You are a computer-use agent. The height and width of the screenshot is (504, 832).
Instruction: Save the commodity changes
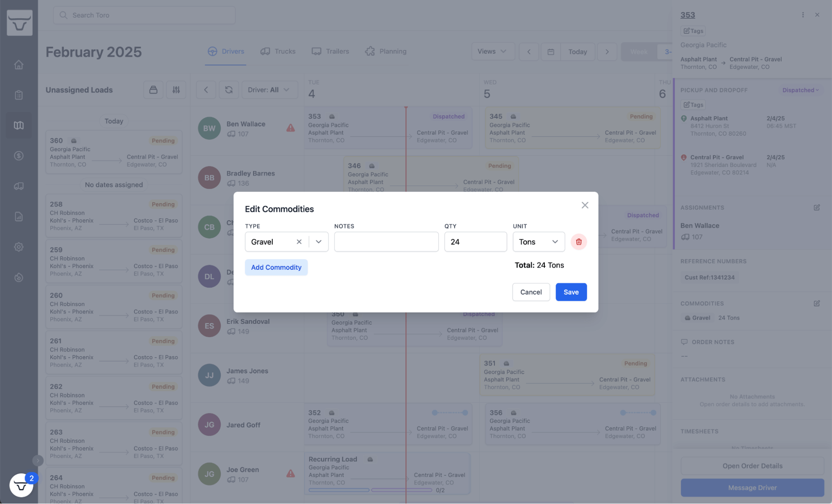pos(571,292)
